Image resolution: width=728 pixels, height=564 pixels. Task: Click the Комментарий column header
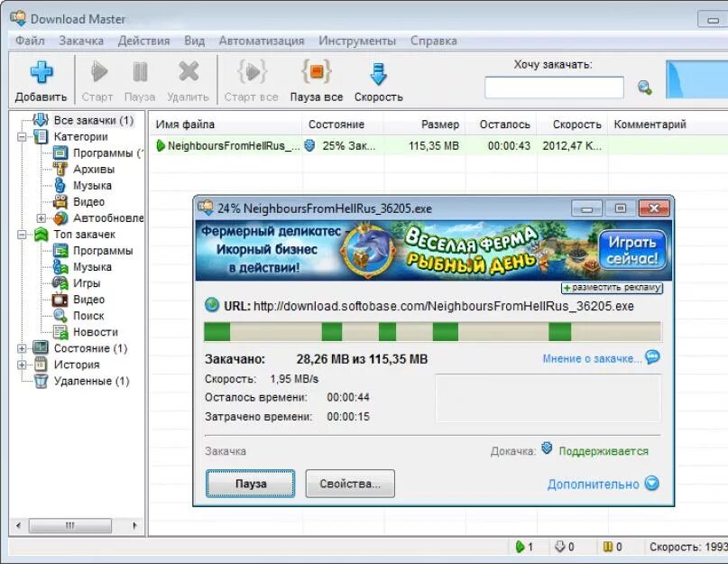(x=668, y=125)
